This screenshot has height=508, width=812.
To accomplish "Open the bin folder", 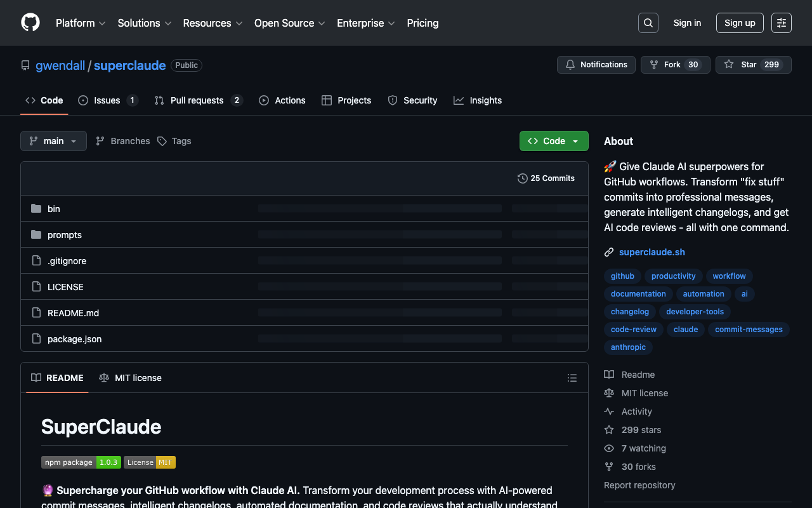I will pos(54,209).
